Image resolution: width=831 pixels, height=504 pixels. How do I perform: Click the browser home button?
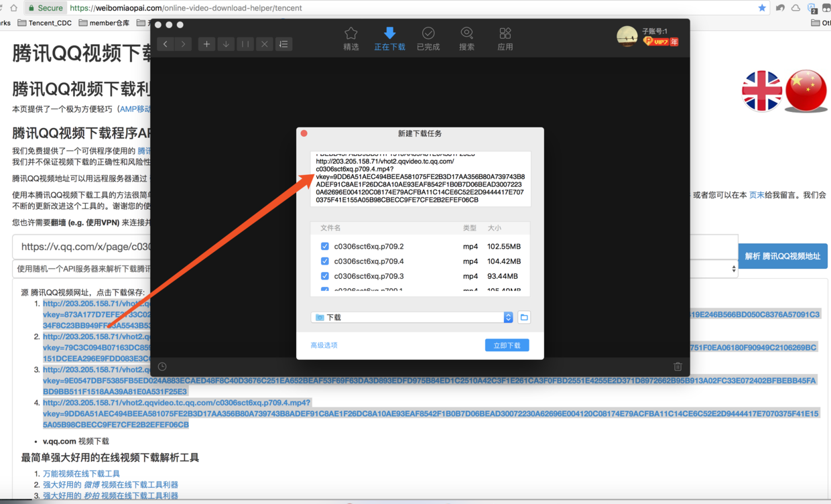(x=13, y=8)
